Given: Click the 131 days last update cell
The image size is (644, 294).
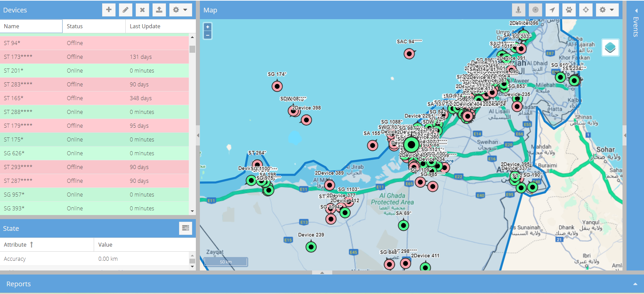Looking at the screenshot, I should (157, 57).
